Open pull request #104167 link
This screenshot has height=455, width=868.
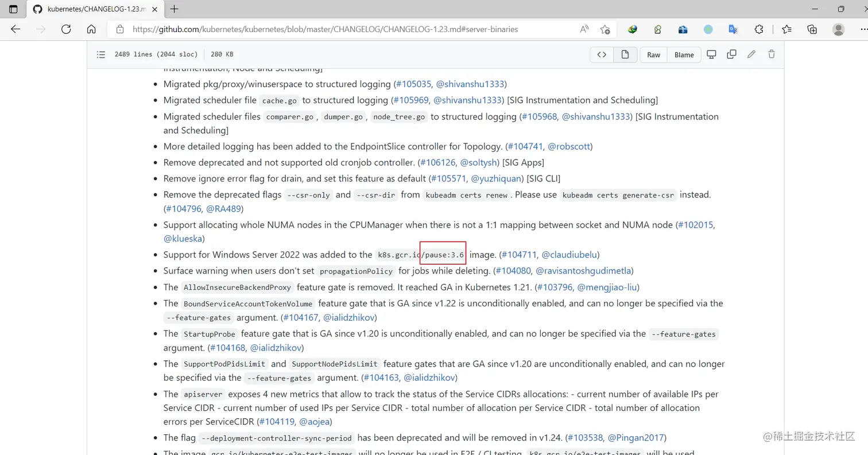[x=301, y=317]
